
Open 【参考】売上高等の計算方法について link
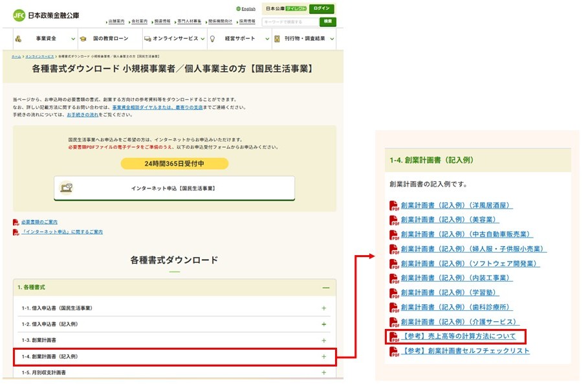(459, 337)
